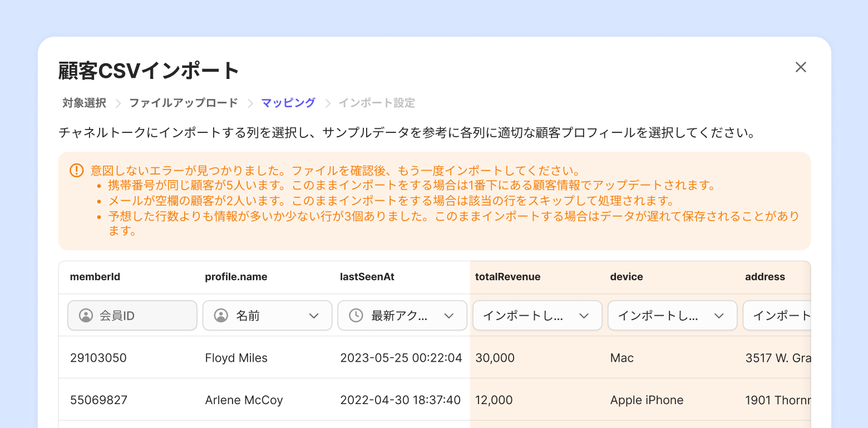The height and width of the screenshot is (428, 868).
Task: Click the Floyd Miles name cell
Action: pos(236,358)
